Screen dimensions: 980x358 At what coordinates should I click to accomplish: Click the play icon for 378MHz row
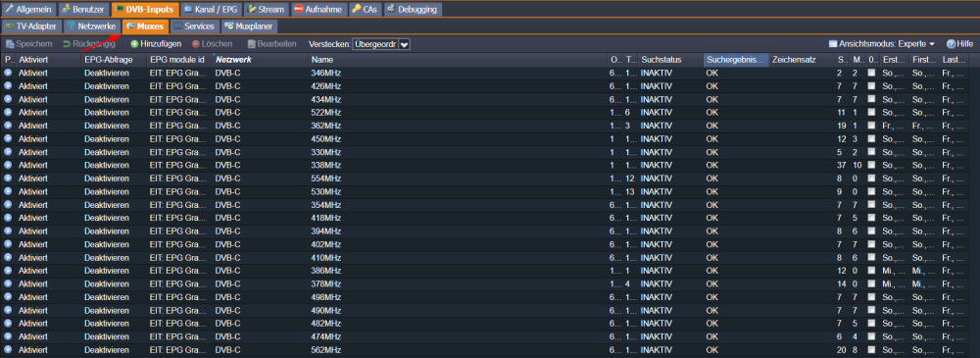[8, 284]
